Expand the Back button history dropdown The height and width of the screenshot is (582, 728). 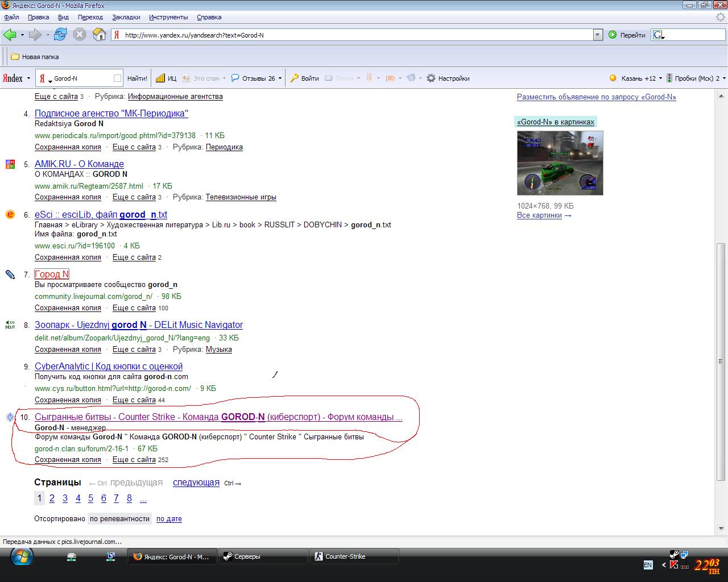coord(22,35)
